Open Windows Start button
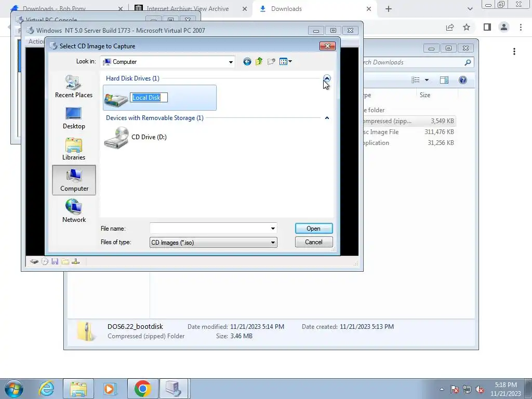The height and width of the screenshot is (399, 532). [x=14, y=389]
